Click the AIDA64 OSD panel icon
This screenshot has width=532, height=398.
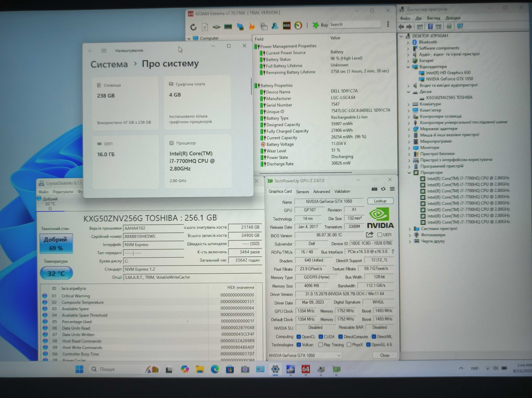click(x=286, y=25)
